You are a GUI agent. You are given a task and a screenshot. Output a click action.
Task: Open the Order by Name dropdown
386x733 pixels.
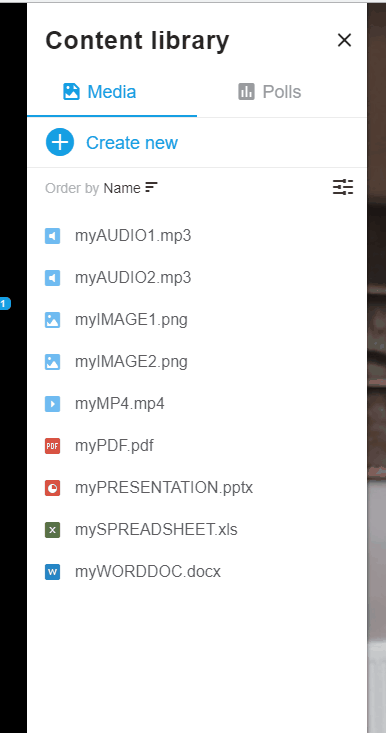(101, 188)
